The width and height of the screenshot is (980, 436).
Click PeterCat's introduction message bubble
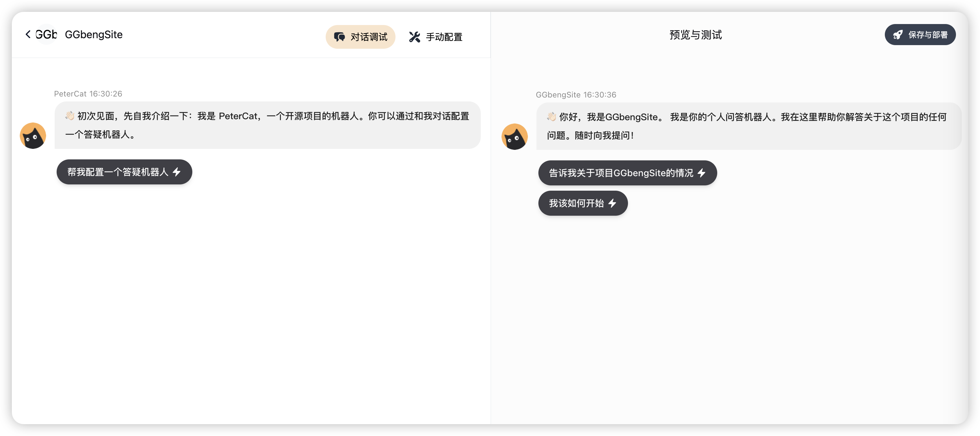(267, 125)
